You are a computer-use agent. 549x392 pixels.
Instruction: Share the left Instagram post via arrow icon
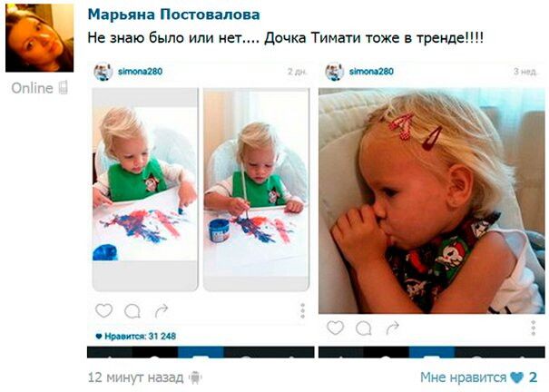[x=162, y=310]
